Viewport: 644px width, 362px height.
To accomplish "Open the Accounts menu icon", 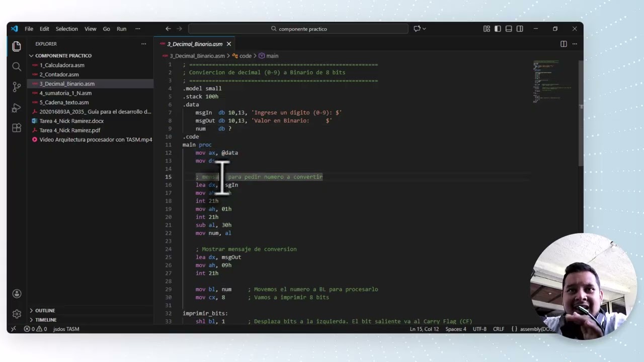I will (17, 294).
